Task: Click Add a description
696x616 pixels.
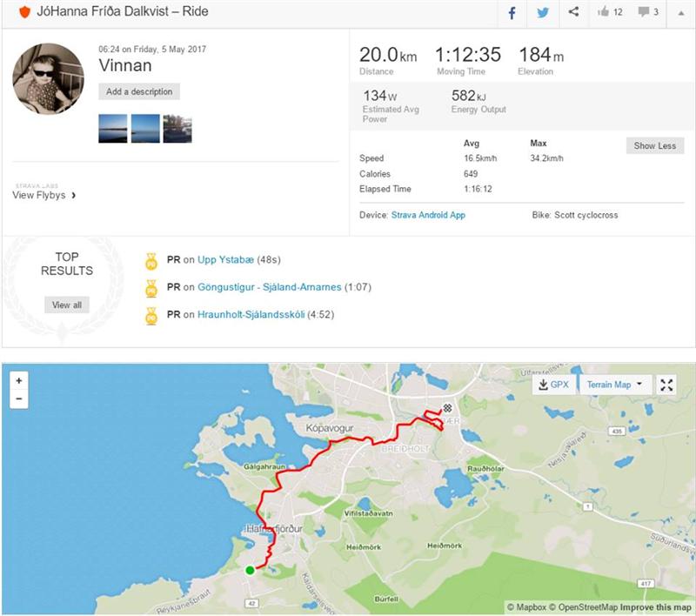Action: point(139,91)
